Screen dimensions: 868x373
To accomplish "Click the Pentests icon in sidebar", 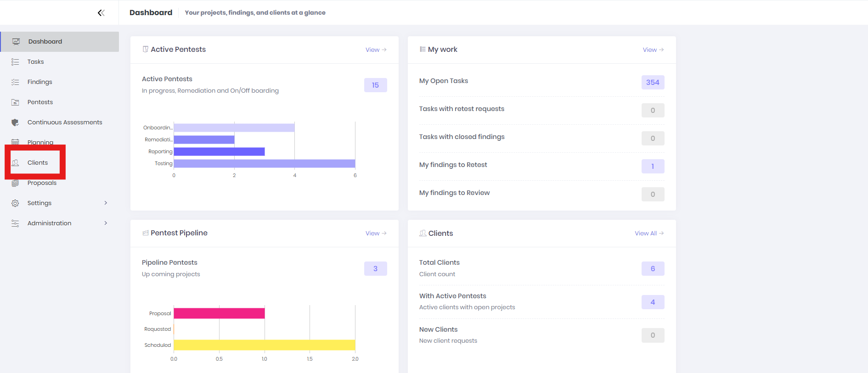I will (x=15, y=102).
